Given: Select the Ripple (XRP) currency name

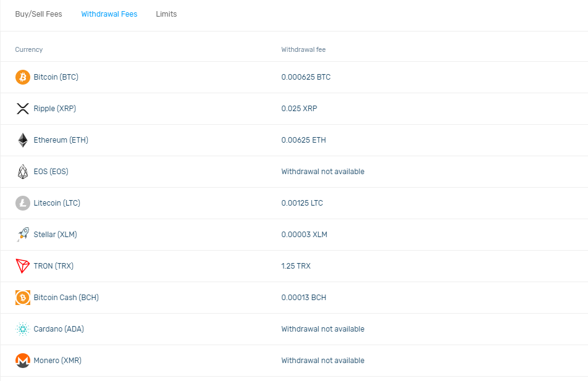Looking at the screenshot, I should pos(55,109).
